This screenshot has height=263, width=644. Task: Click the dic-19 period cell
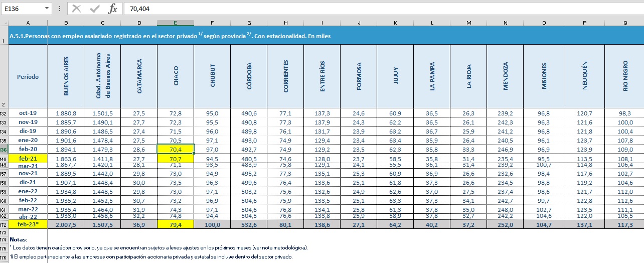click(28, 131)
